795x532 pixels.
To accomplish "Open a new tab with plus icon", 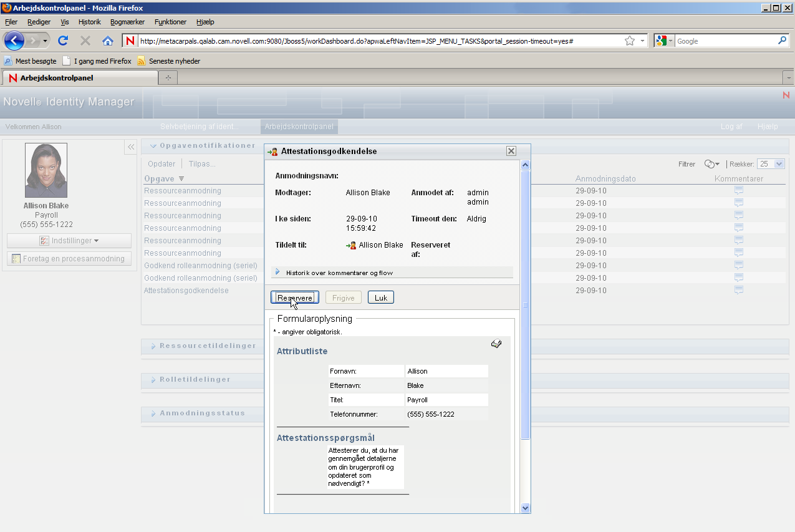I will (168, 78).
